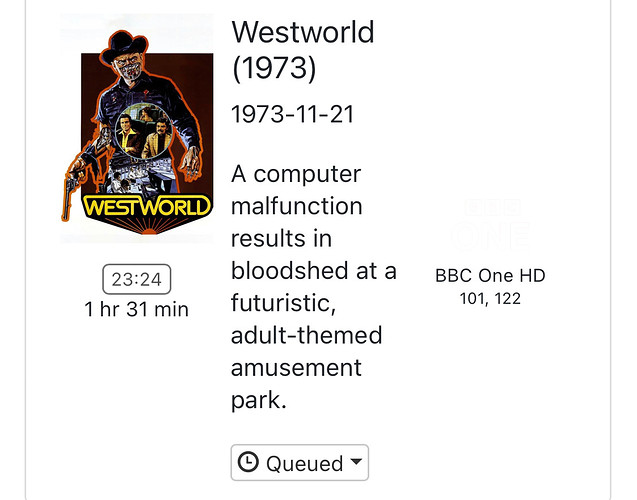Click the 1973-11-21 release date

coord(292,115)
